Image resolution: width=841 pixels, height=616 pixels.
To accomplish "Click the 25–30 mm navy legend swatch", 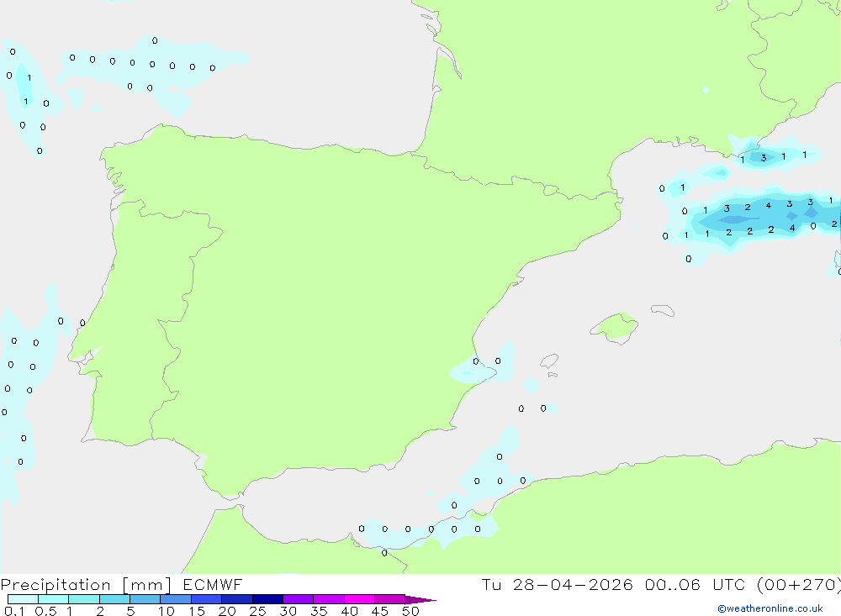I will [x=267, y=599].
